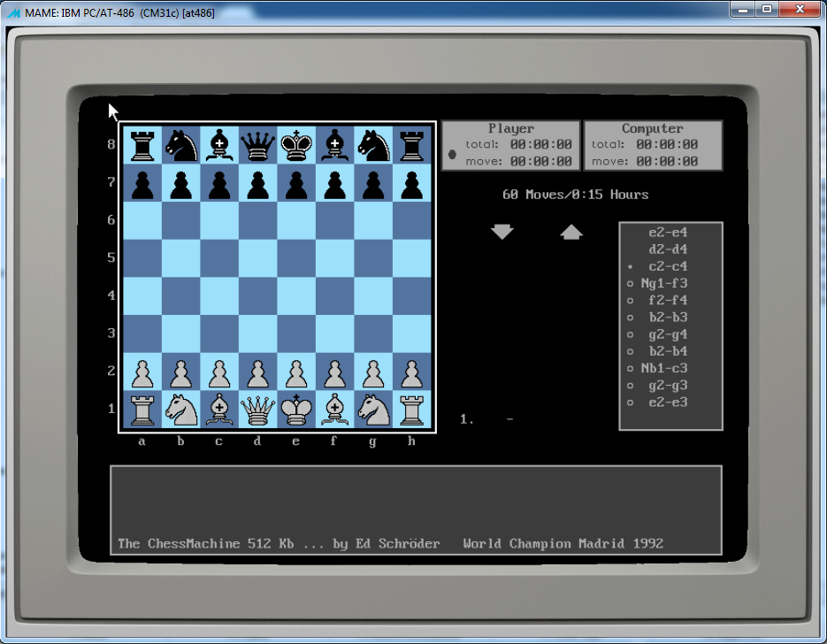The width and height of the screenshot is (827, 644).
Task: Choose opening move e2-e3 from the list
Action: [x=668, y=402]
